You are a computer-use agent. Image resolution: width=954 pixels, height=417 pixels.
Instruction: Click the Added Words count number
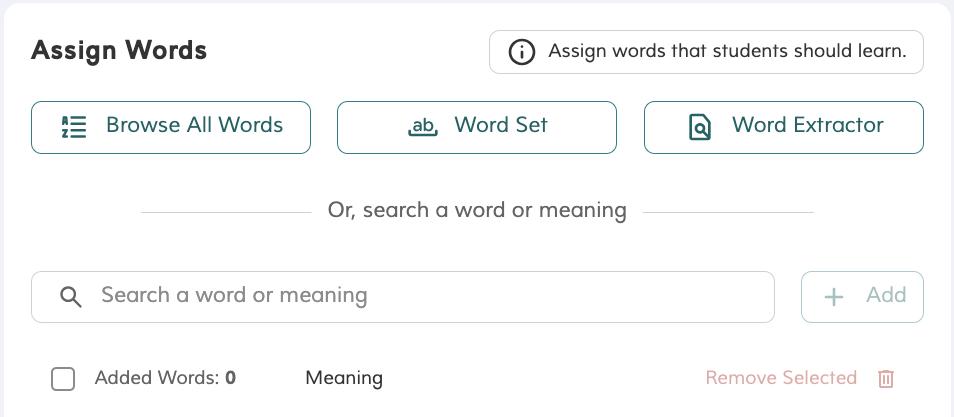click(x=231, y=378)
